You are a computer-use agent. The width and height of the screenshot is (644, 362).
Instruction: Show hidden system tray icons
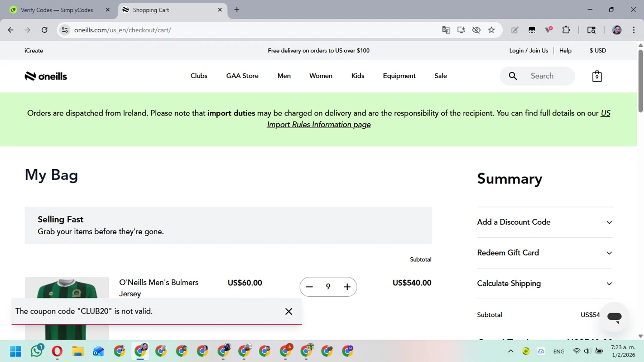510,351
